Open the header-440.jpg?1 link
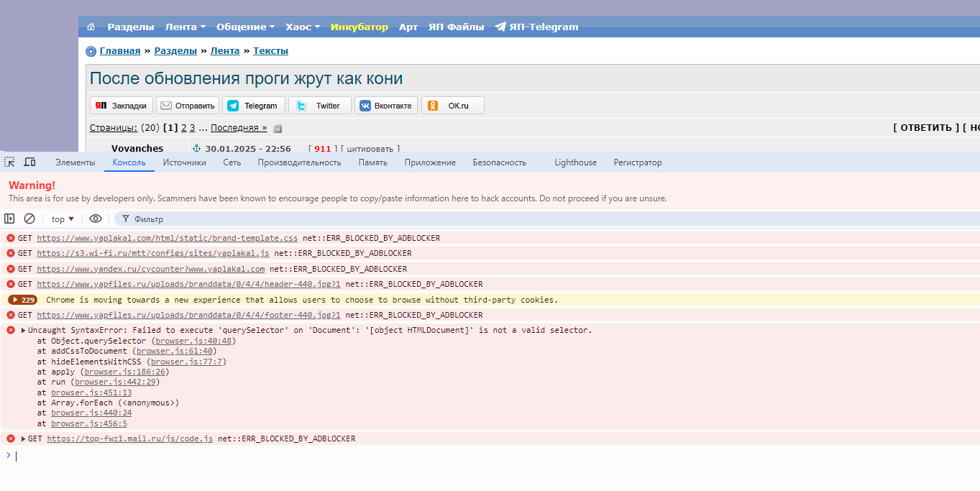This screenshot has height=491, width=980. pos(189,284)
